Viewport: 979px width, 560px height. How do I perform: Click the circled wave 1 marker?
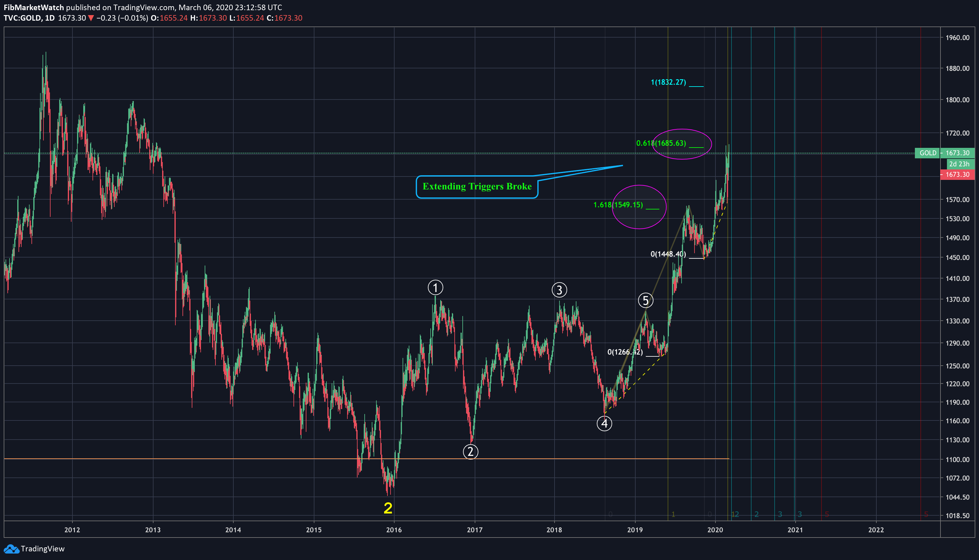click(x=435, y=287)
